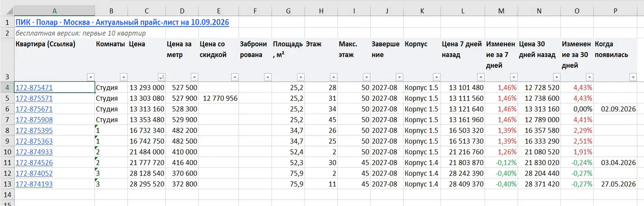
Task: Open filter dropdown for Забронирована column
Action: pyautogui.click(x=268, y=77)
